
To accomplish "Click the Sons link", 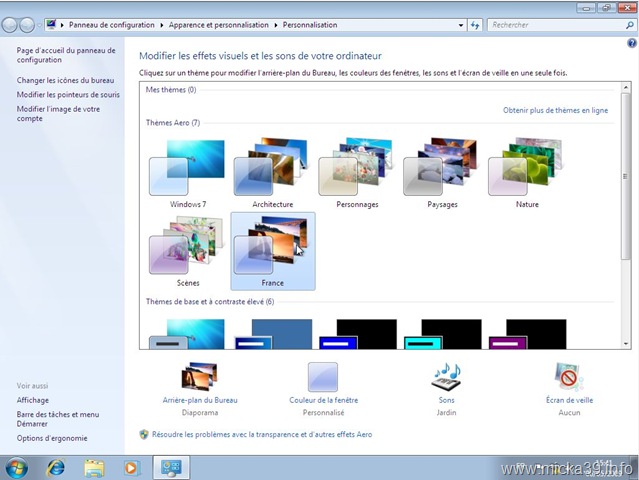I will tap(447, 400).
